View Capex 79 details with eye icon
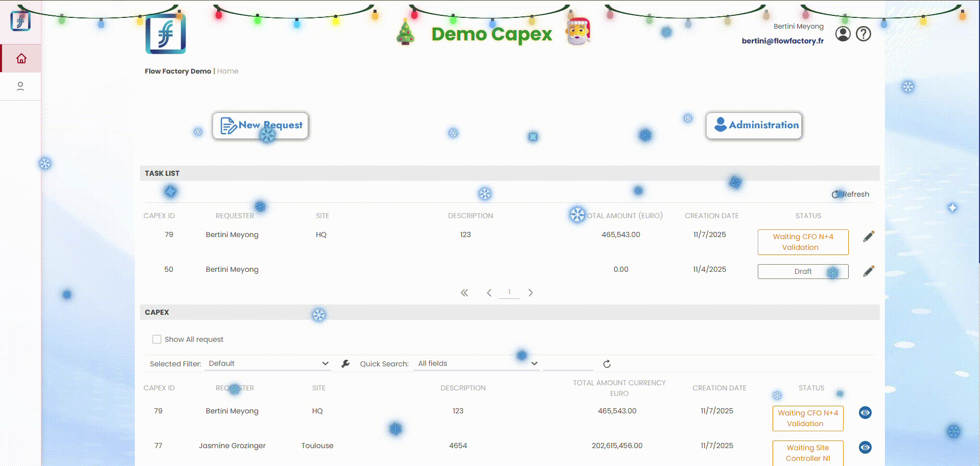Viewport: 980px width, 466px height. (865, 413)
